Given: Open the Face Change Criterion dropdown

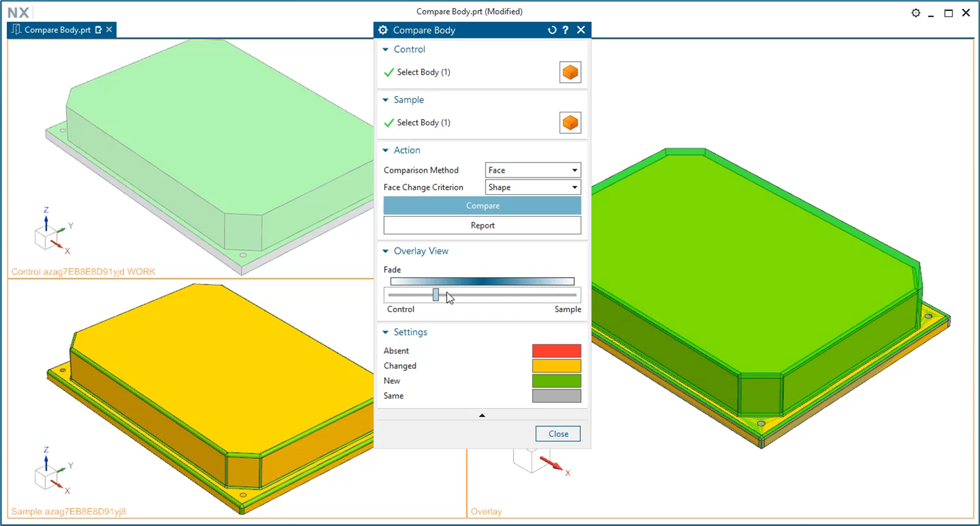Looking at the screenshot, I should [533, 187].
